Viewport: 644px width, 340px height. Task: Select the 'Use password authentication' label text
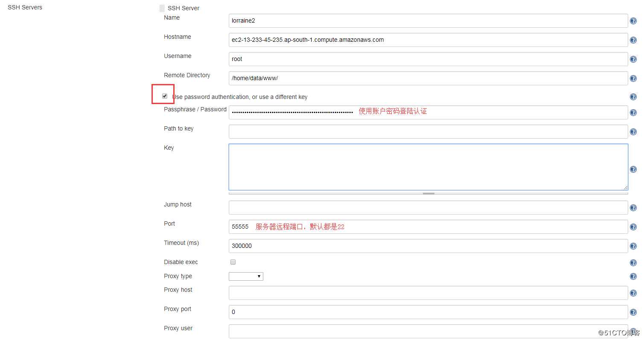click(240, 97)
